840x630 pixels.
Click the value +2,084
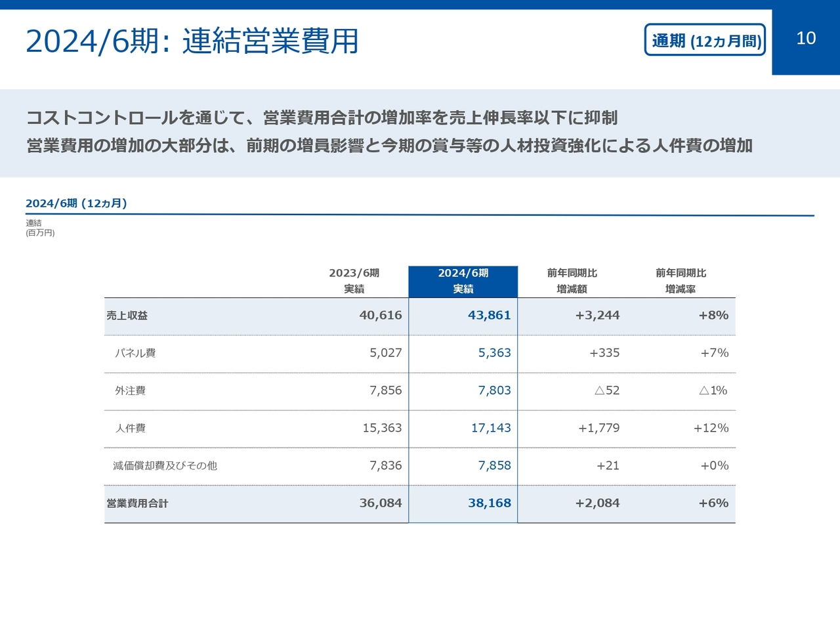point(597,503)
